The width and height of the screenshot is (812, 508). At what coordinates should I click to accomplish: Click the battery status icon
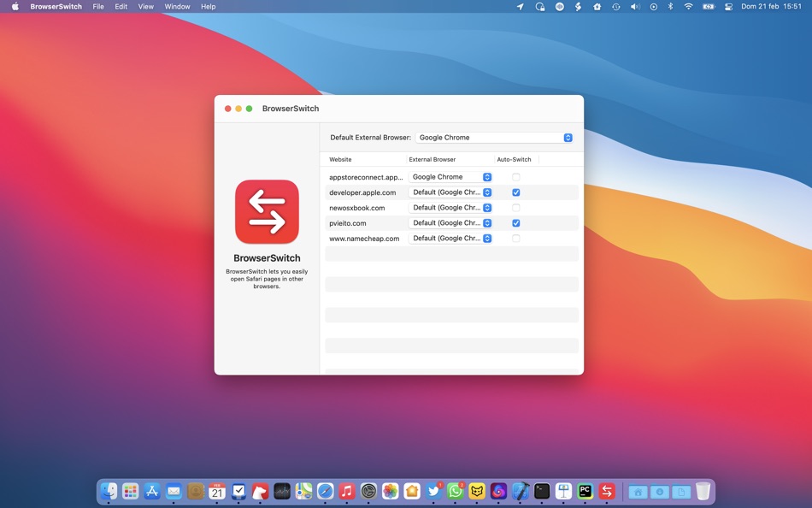[708, 6]
